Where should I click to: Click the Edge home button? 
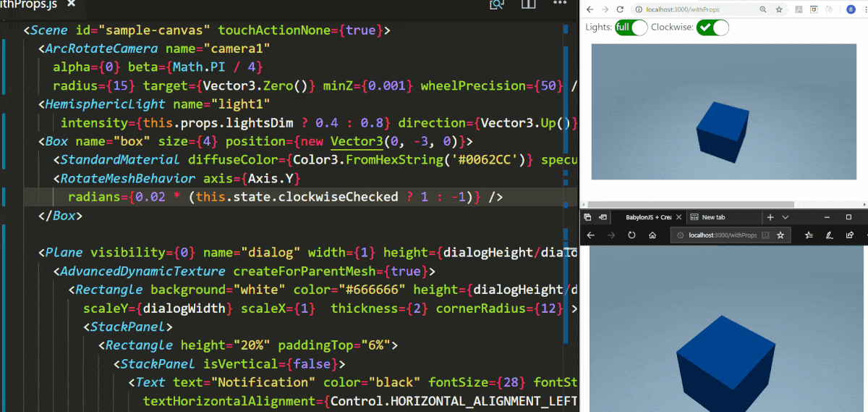[x=652, y=235]
